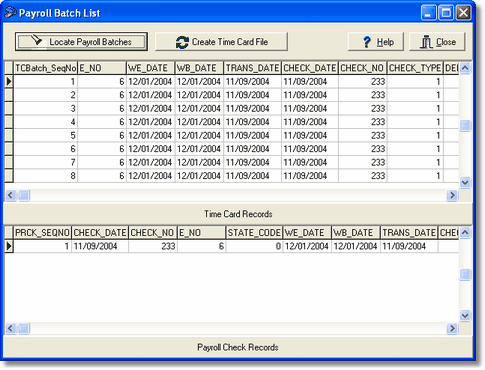Click CHECK_NO header in time card grid
The width and height of the screenshot is (485, 370).
point(362,68)
